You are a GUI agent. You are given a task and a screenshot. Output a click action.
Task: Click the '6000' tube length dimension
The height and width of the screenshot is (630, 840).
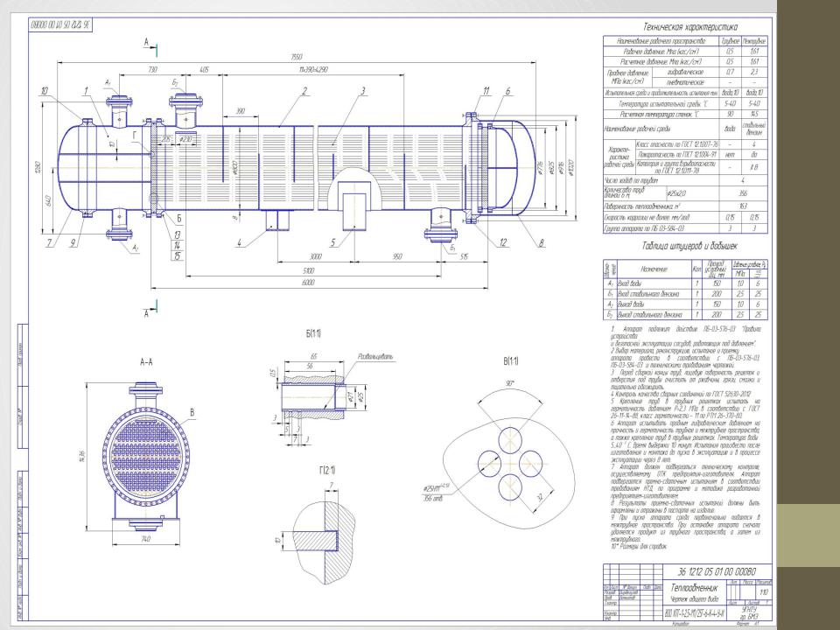[308, 283]
